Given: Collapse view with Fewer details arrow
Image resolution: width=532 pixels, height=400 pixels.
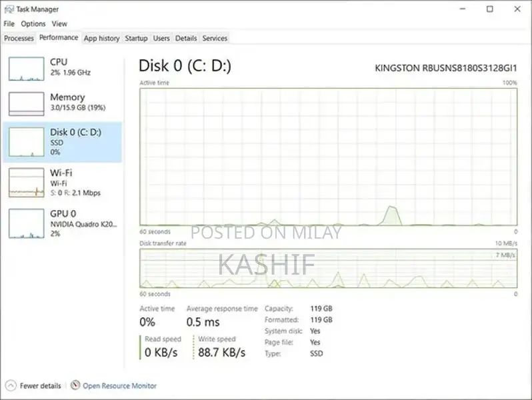Looking at the screenshot, I should [11, 385].
